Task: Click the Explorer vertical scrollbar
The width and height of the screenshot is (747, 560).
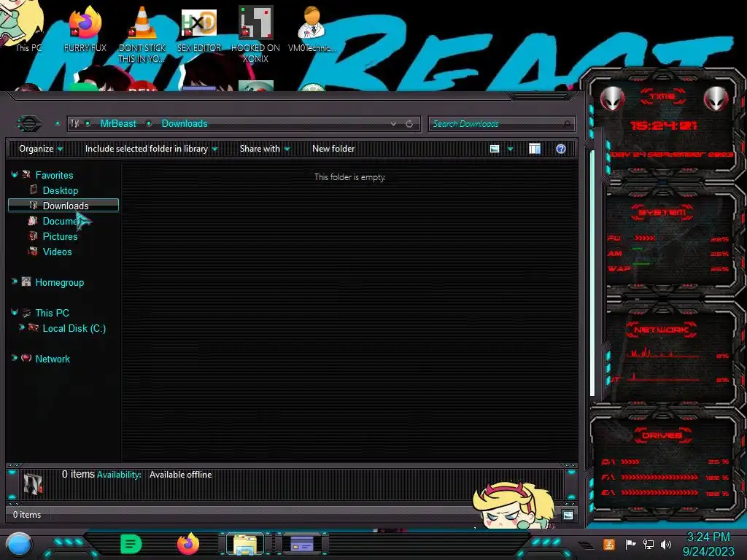Action: [592, 273]
